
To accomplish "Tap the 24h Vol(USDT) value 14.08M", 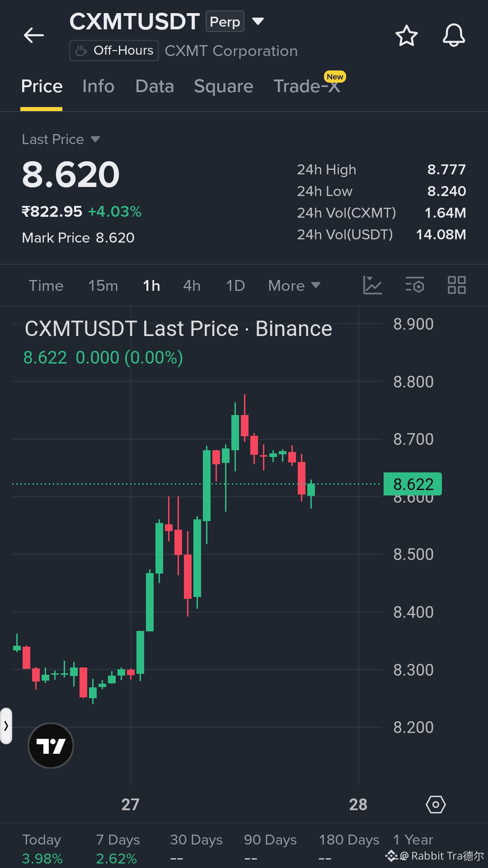I will tap(441, 234).
